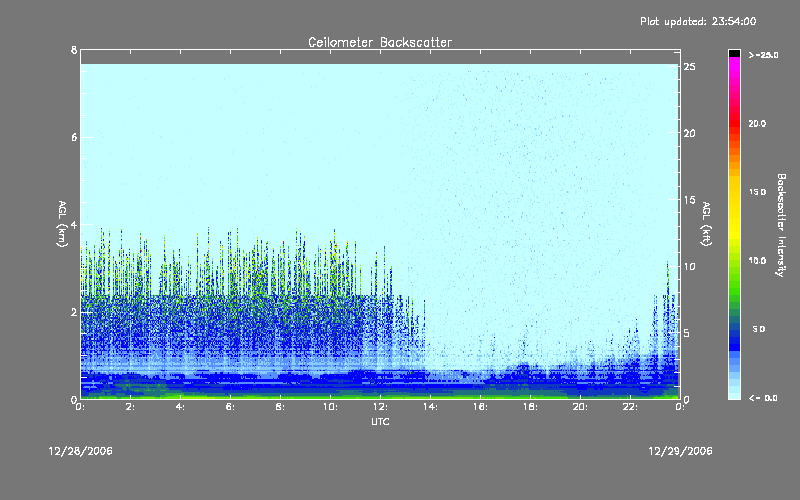The width and height of the screenshot is (800, 500).
Task: Click the '22:' hour label on x-axis
Action: [x=630, y=407]
